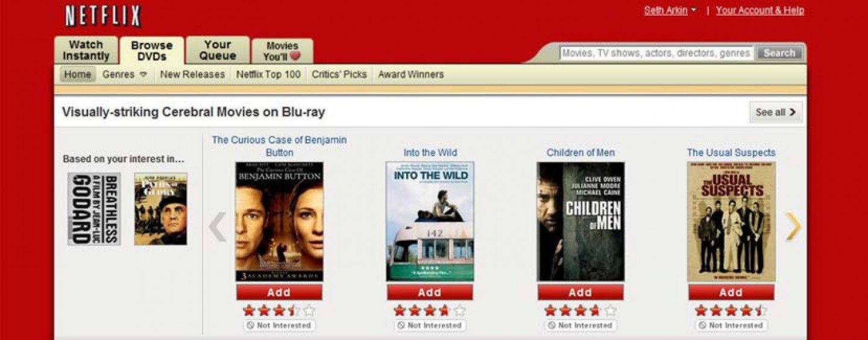Open the Children of Men title link
This screenshot has height=340, width=868.
coord(580,153)
